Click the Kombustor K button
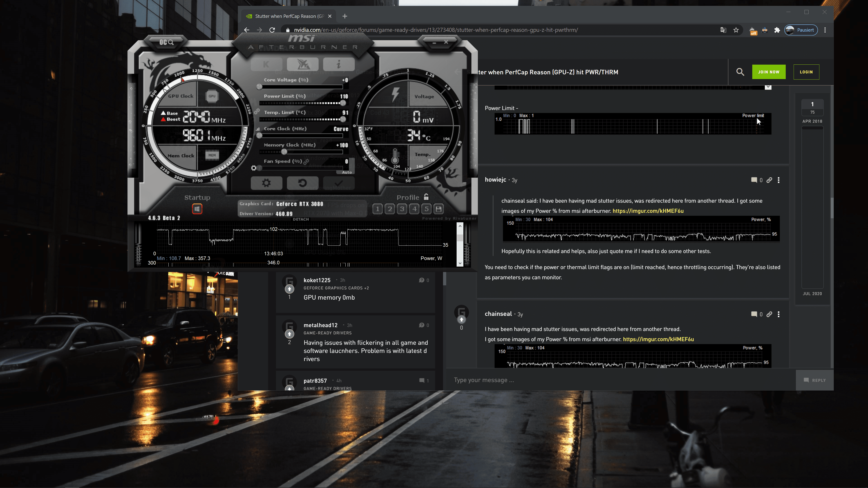This screenshot has height=488, width=868. [266, 64]
